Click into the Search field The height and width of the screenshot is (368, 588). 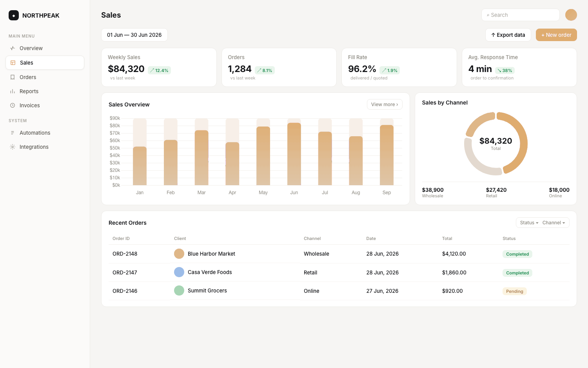[x=520, y=15]
